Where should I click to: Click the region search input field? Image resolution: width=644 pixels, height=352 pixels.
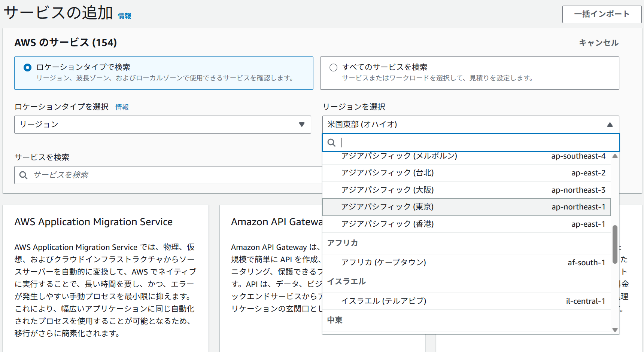pos(471,143)
